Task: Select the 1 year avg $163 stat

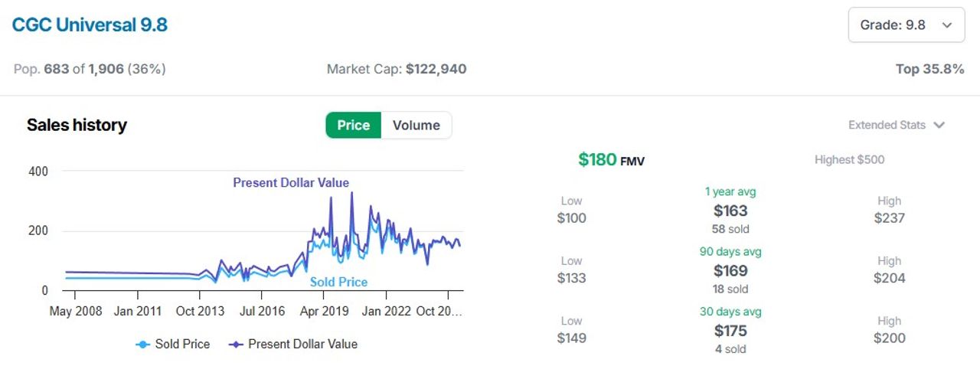Action: click(730, 211)
